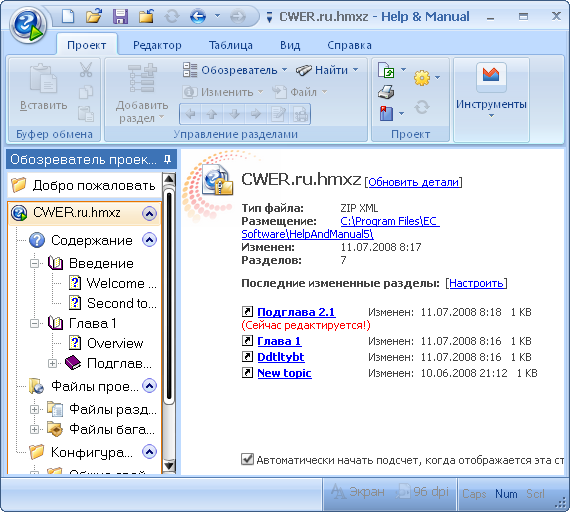Create a new project with blank page icon
570x512 pixels.
68,17
